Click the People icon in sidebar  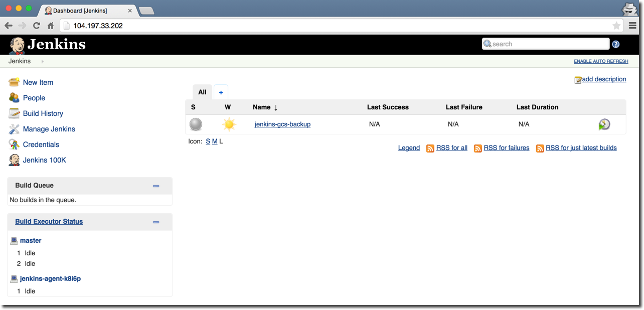[14, 98]
